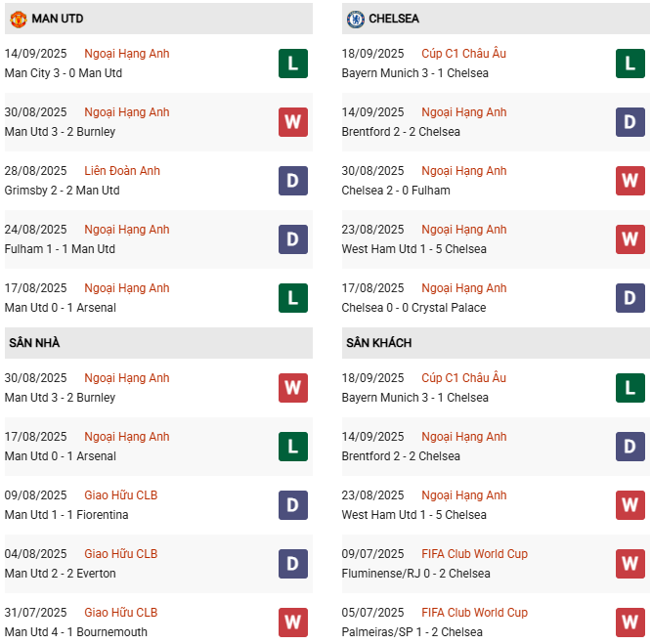The image size is (651, 644).
Task: Open Giao Hữu CLB link for Everton match
Action: tap(121, 554)
